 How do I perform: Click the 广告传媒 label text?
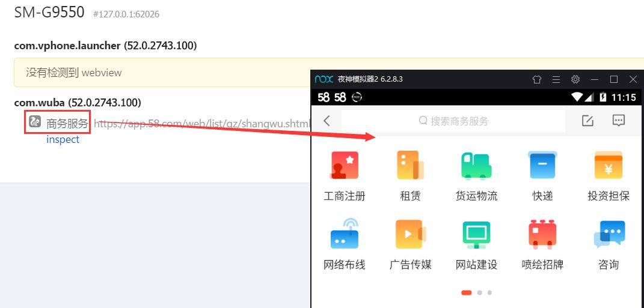coord(410,265)
